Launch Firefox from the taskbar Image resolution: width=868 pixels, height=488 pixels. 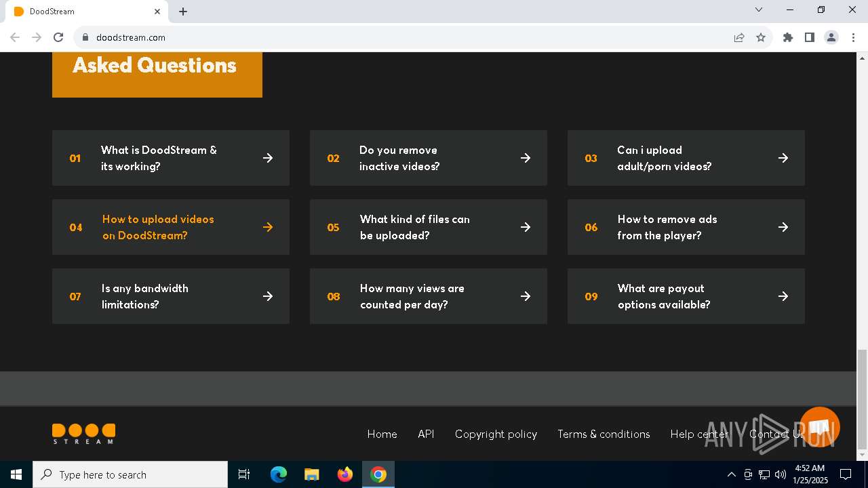tap(344, 474)
